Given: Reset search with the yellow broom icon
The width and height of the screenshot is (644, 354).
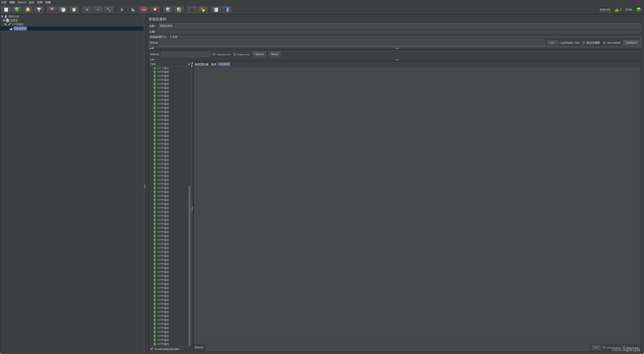Looking at the screenshot, I should (203, 10).
